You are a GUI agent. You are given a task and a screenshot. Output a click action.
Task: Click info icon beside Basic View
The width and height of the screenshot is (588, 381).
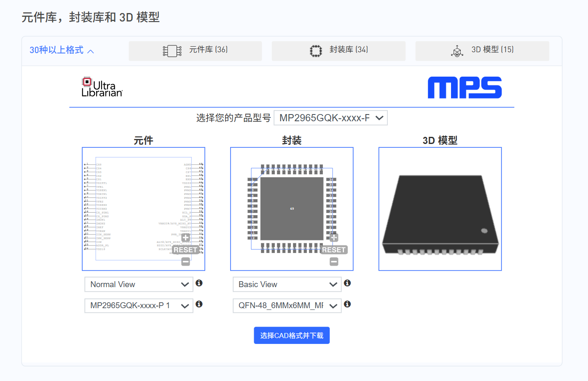tap(347, 283)
